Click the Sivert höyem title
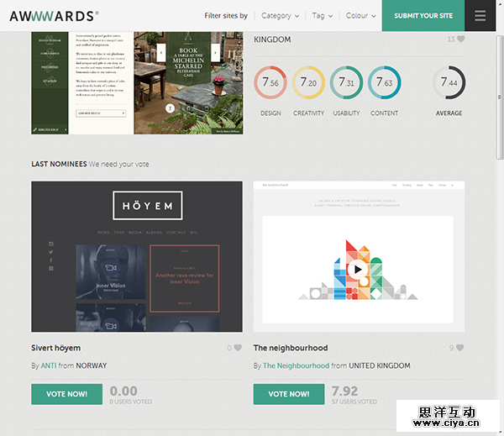The image size is (504, 436). click(55, 348)
